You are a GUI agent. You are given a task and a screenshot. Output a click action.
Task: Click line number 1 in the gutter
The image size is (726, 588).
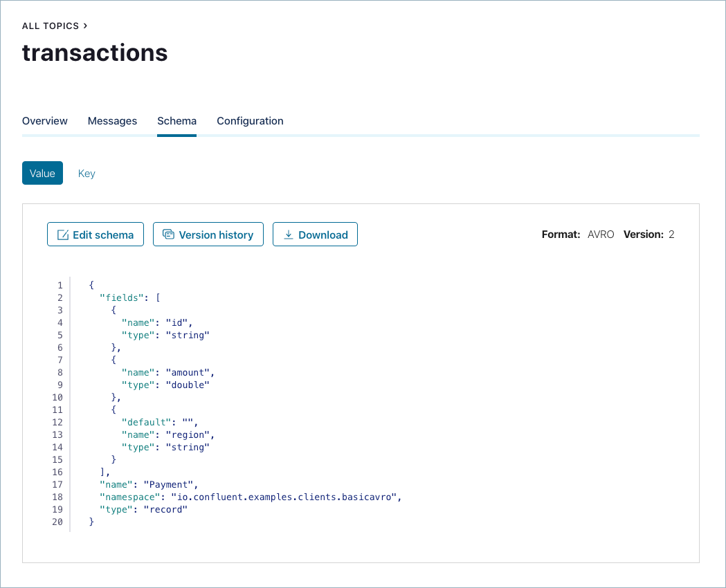pyautogui.click(x=60, y=285)
